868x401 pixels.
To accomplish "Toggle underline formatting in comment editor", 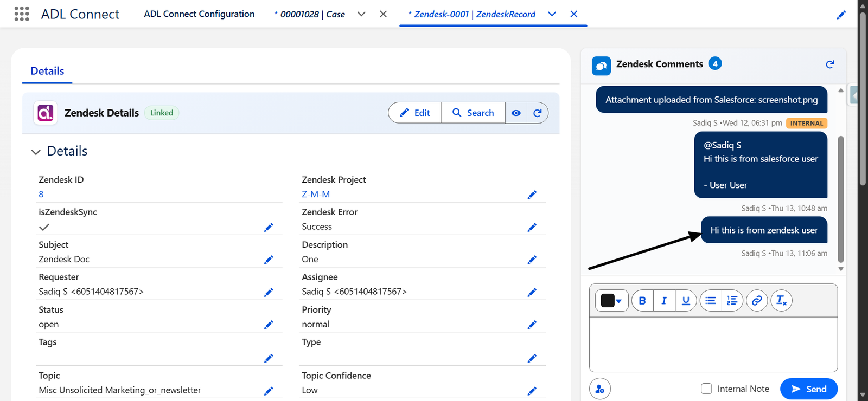I will coord(686,300).
